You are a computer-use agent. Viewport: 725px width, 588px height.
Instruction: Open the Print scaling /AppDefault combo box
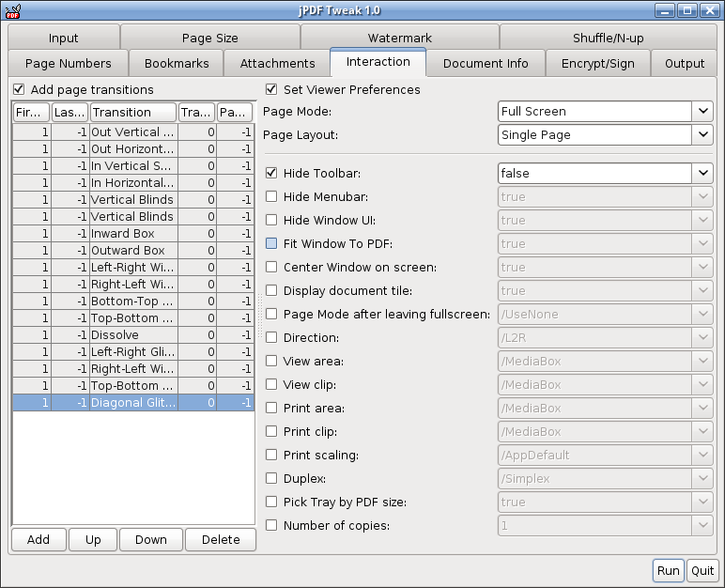point(605,456)
